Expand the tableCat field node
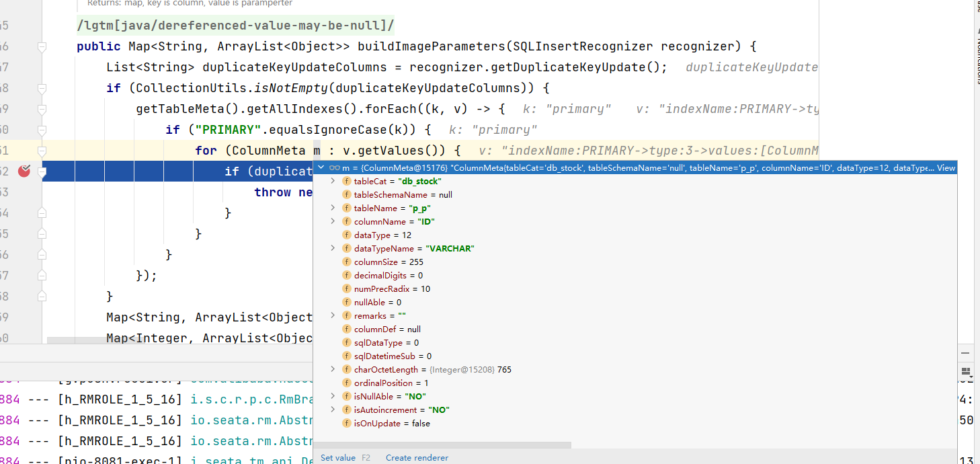Viewport: 980px width, 464px height. click(x=333, y=182)
